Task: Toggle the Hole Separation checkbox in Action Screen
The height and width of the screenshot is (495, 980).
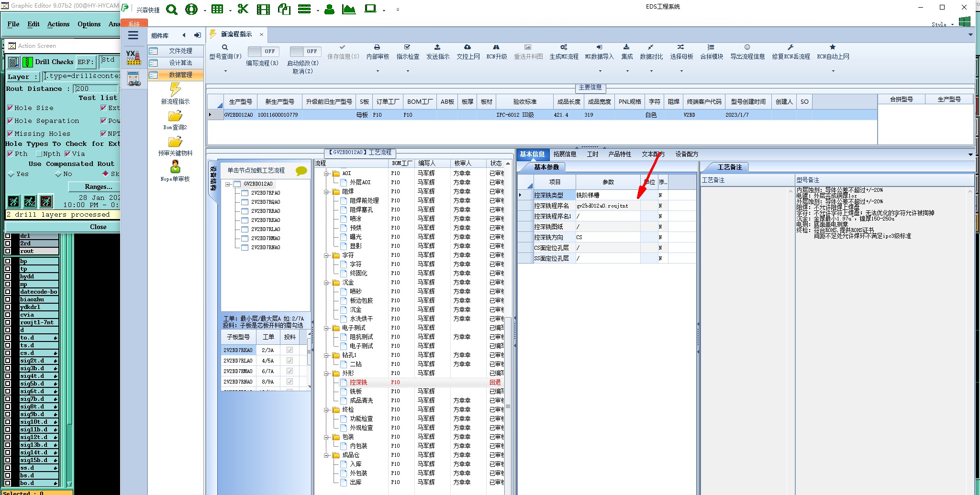Action: 10,121
